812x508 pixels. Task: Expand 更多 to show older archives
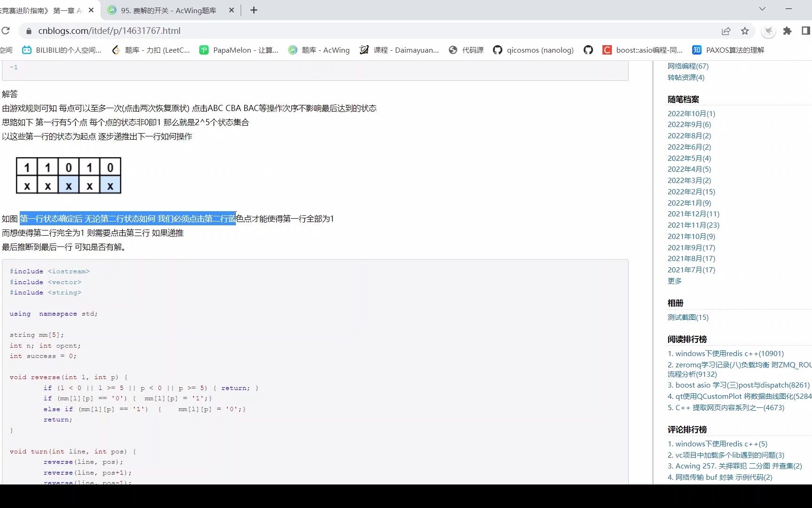[x=674, y=281]
